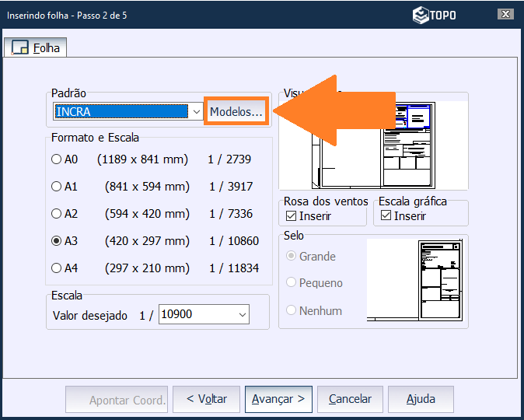Image resolution: width=524 pixels, height=420 pixels.
Task: Close the Inserindo folha dialog
Action: [x=506, y=14]
